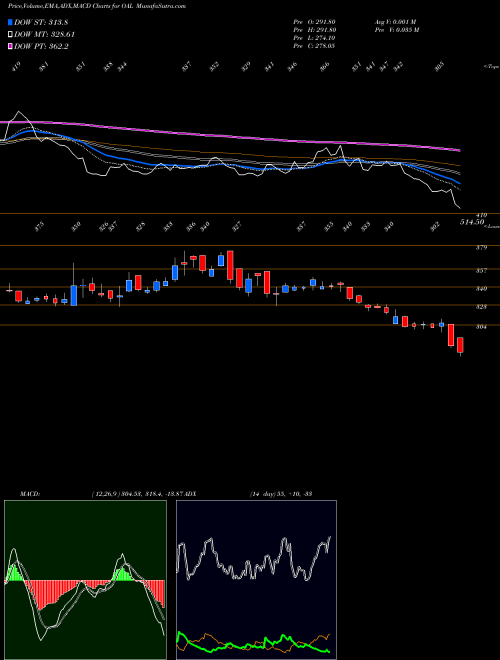Click the 328 price axis label
The height and width of the screenshot is (660, 500).
(x=481, y=307)
